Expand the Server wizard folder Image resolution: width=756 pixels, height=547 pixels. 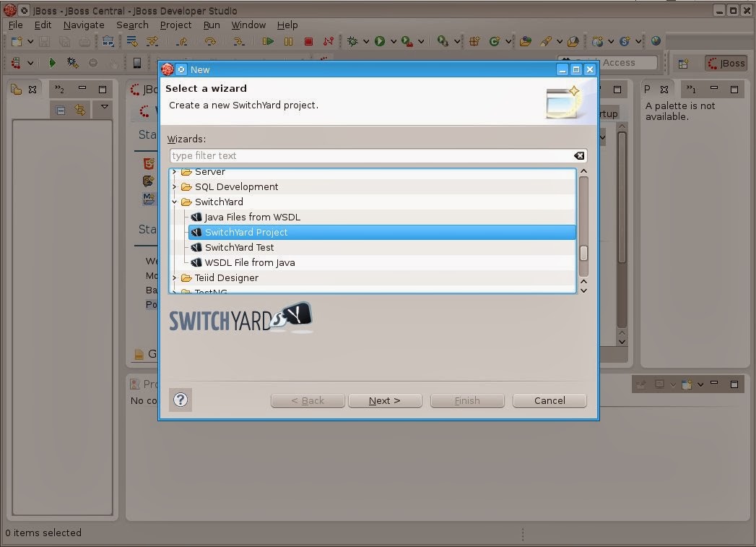[175, 172]
